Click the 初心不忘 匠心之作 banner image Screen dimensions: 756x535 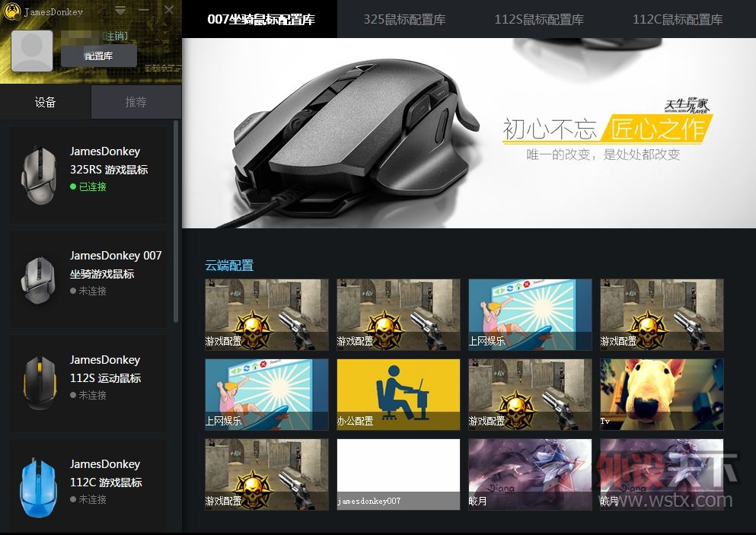469,133
